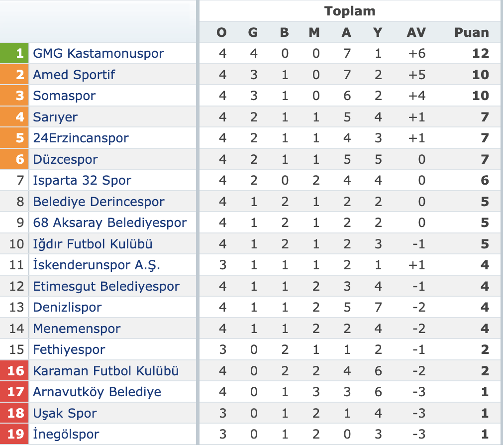Select the AV column header
The image size is (503, 448).
pyautogui.click(x=416, y=32)
